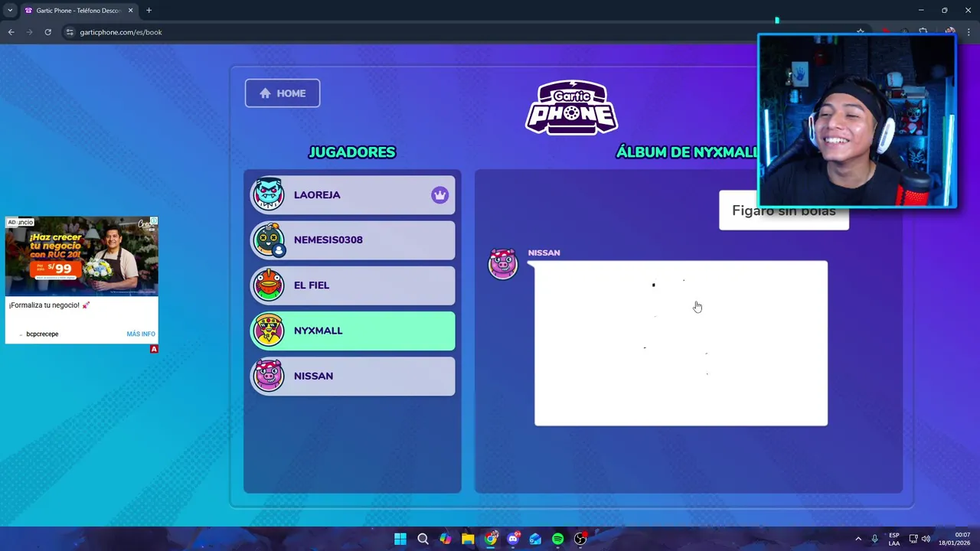Select player LAOREJA in the list
Screen dimensions: 980x551
[x=353, y=195]
